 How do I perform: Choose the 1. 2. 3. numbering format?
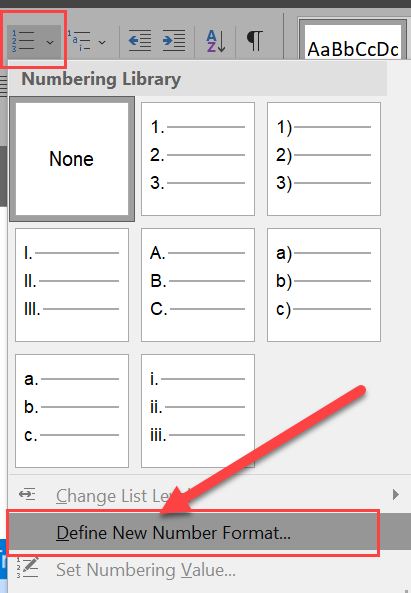point(198,159)
